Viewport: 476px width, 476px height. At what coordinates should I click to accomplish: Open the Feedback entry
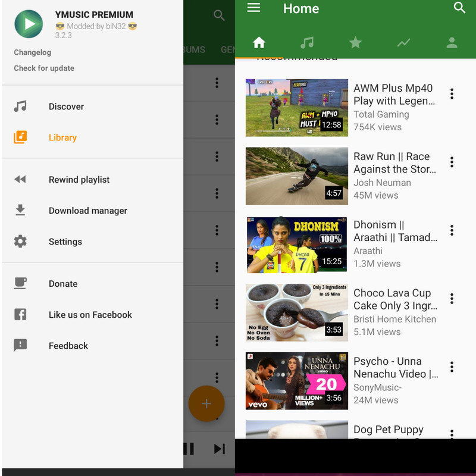(x=93, y=346)
